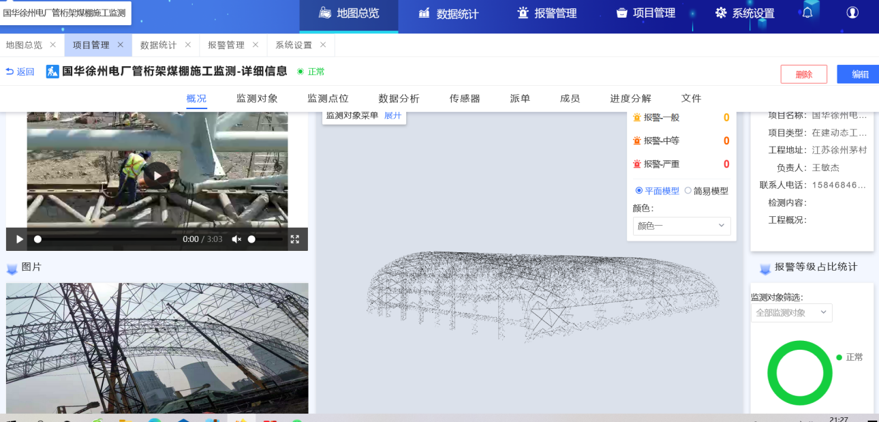Open 项目管理 in the top navigation
Viewport: 879px width, 422px height.
tap(645, 13)
